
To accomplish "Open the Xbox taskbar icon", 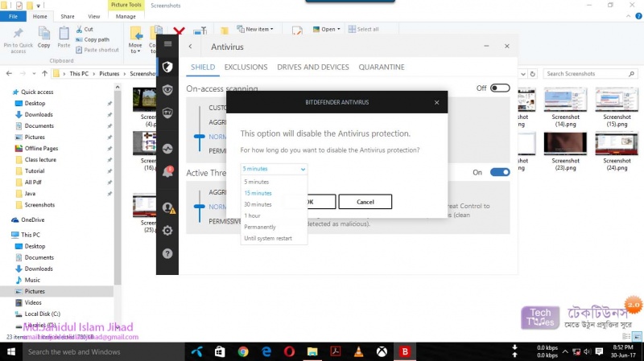I will pos(382,351).
